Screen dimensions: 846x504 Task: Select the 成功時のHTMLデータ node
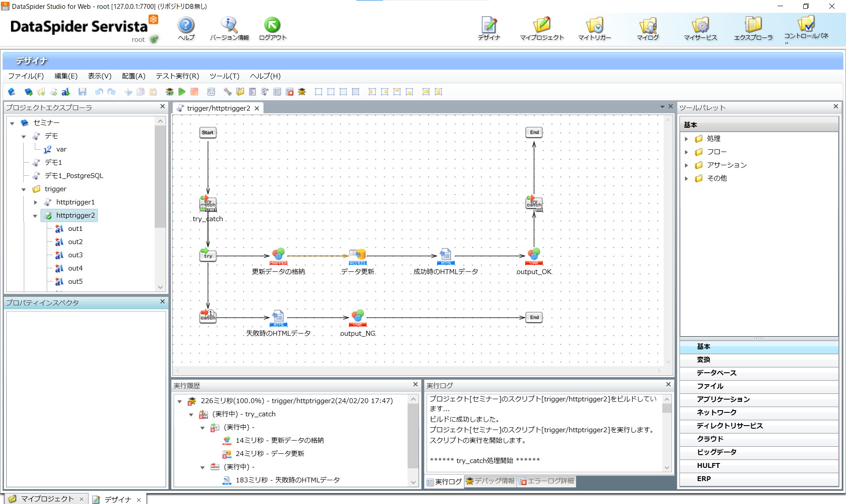click(x=445, y=256)
